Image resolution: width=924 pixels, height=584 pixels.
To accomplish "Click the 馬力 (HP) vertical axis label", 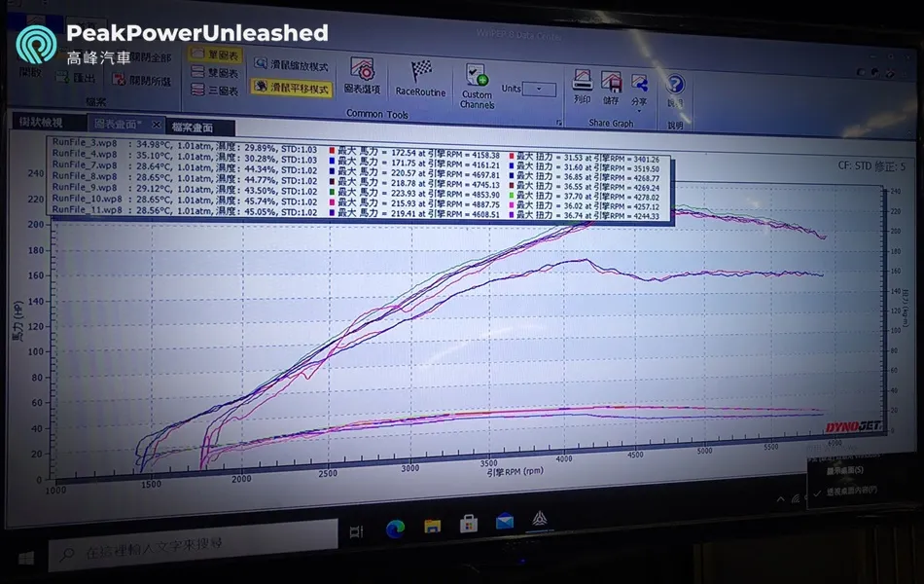I will pos(18,321).
